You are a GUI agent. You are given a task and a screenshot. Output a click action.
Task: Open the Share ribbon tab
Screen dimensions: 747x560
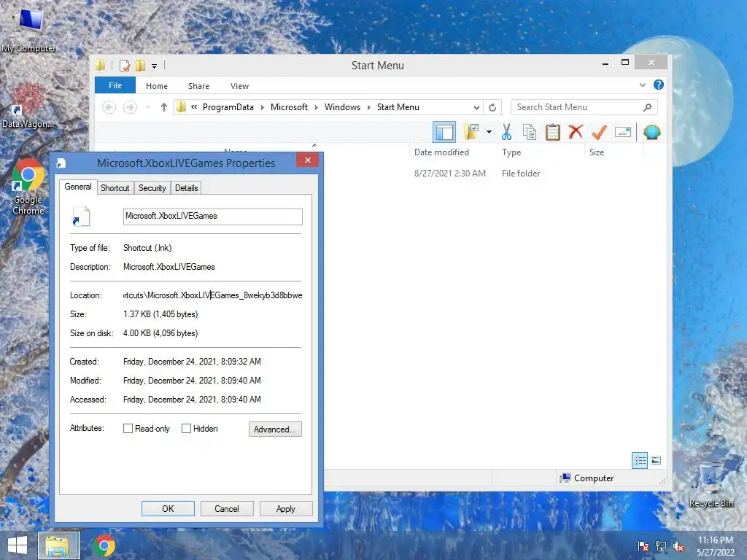coord(198,86)
